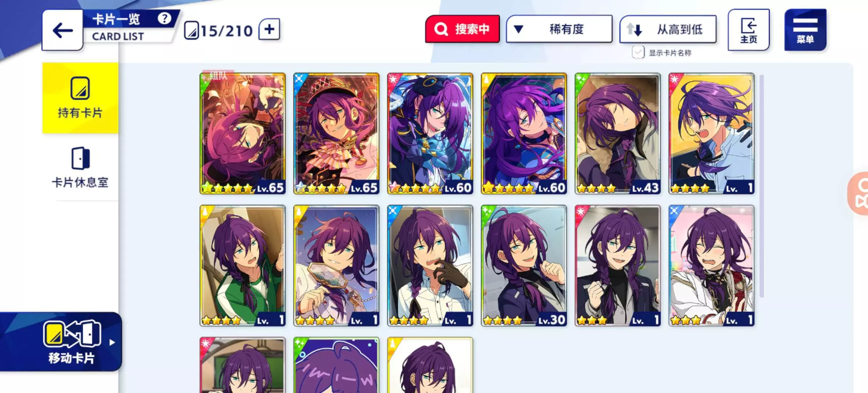
Task: Open the hamburger menu (菜单)
Action: [x=805, y=30]
